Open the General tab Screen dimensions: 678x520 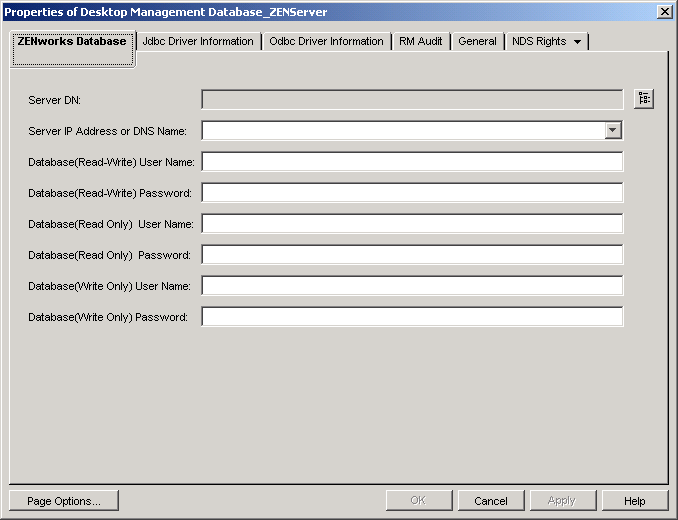tap(477, 41)
